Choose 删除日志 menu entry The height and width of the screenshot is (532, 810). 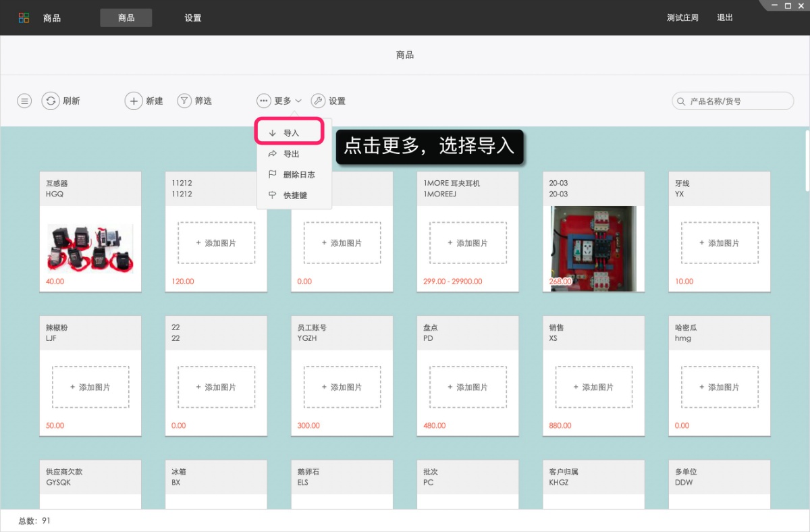[x=294, y=174]
